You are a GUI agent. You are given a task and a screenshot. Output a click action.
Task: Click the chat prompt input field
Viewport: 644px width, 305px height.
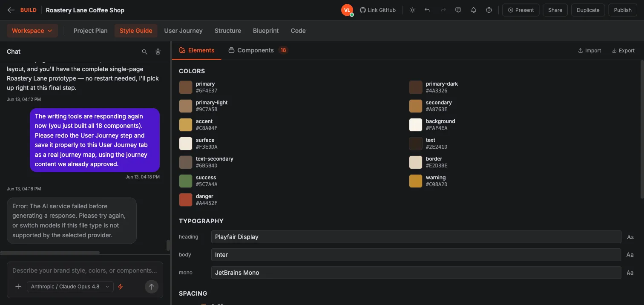tap(85, 270)
